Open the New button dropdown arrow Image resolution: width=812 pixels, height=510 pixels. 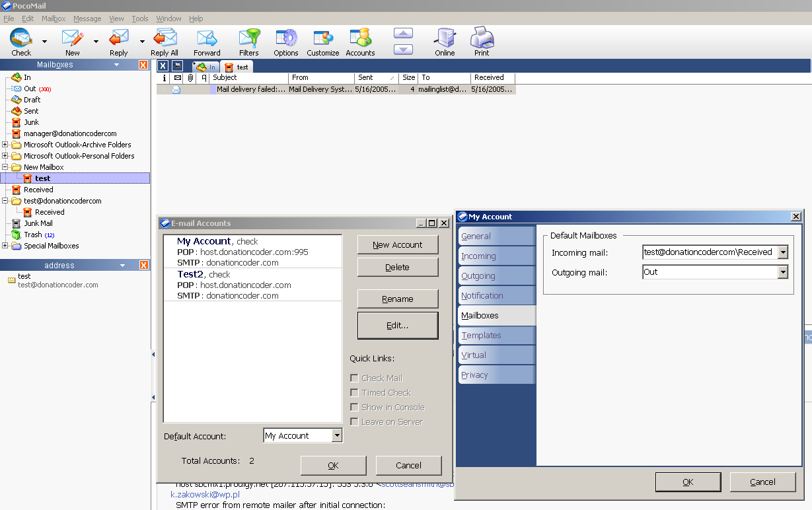click(x=96, y=41)
